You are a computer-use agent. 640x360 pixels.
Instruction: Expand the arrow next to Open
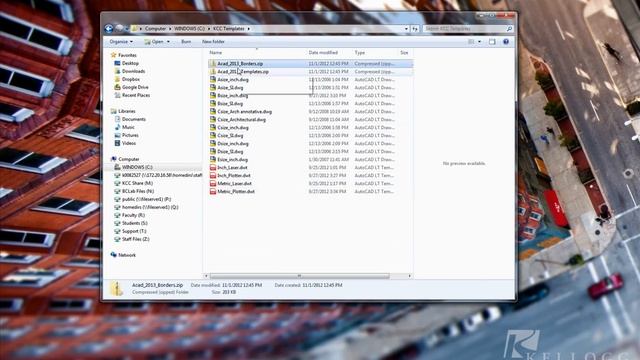point(168,42)
